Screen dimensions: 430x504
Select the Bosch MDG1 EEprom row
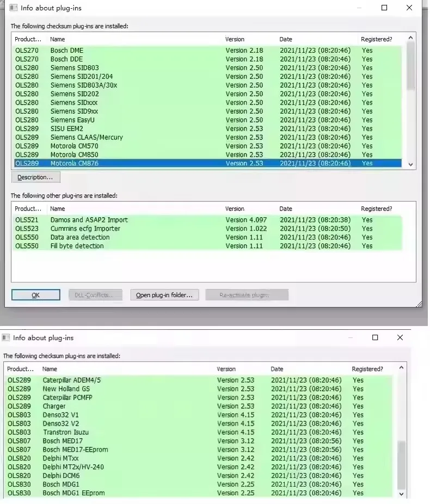click(x=199, y=493)
